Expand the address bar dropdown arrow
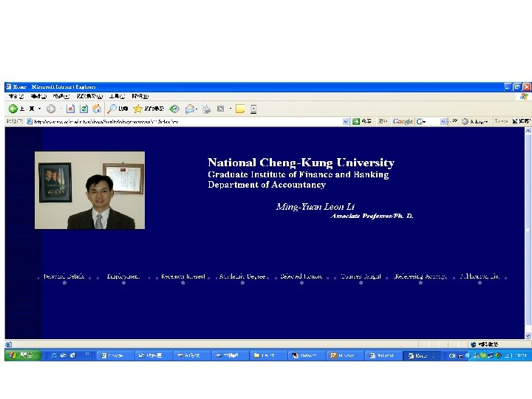Screen dimensions: 532x399 click(x=346, y=121)
